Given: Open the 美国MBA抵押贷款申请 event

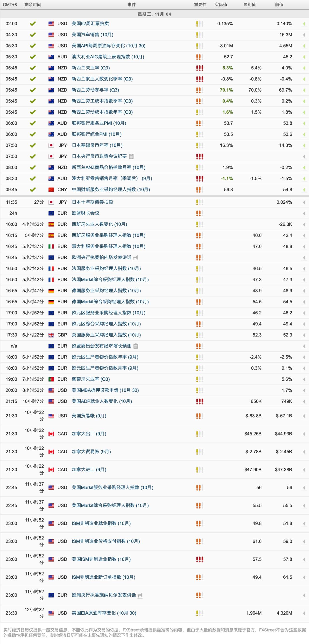Looking at the screenshot, I should pyautogui.click(x=105, y=390).
